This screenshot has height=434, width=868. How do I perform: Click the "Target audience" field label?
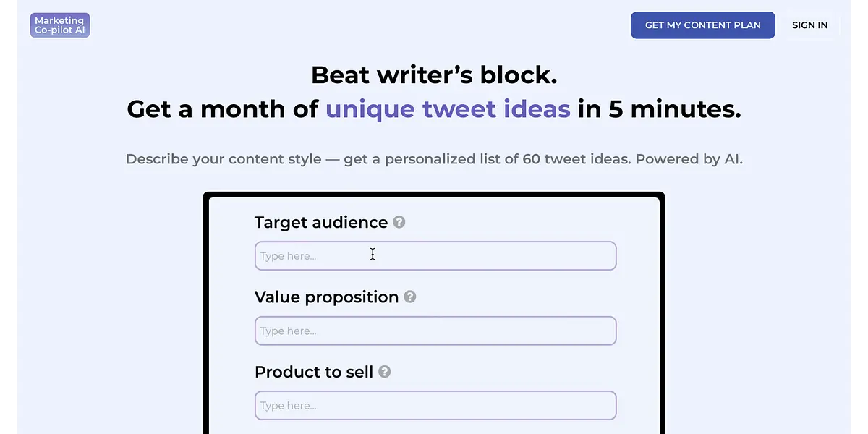321,223
